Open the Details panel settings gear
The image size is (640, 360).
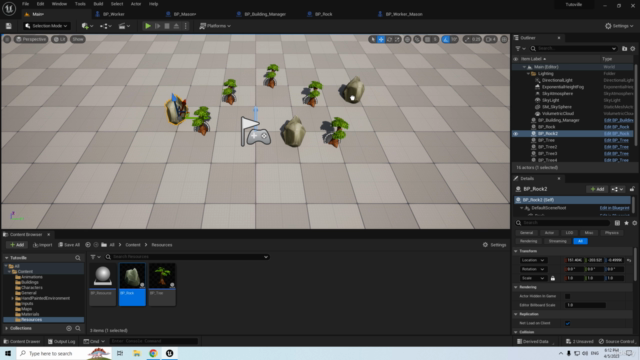(634, 223)
